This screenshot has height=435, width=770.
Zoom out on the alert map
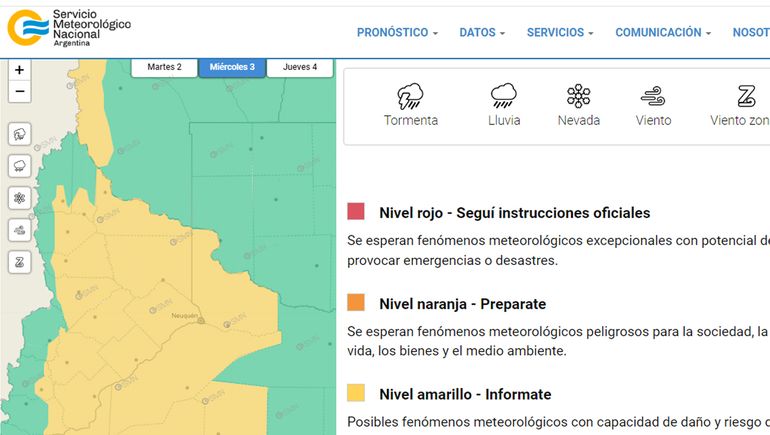[x=19, y=92]
